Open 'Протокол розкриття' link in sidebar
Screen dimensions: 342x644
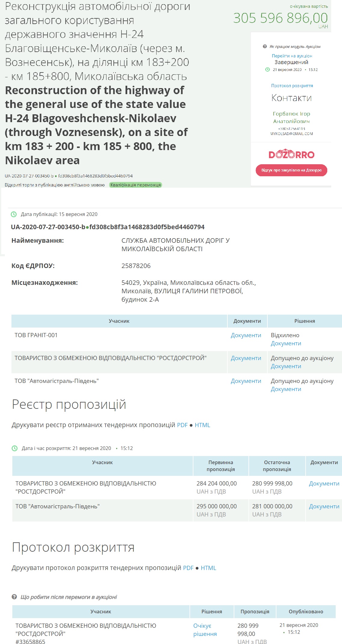(x=292, y=86)
